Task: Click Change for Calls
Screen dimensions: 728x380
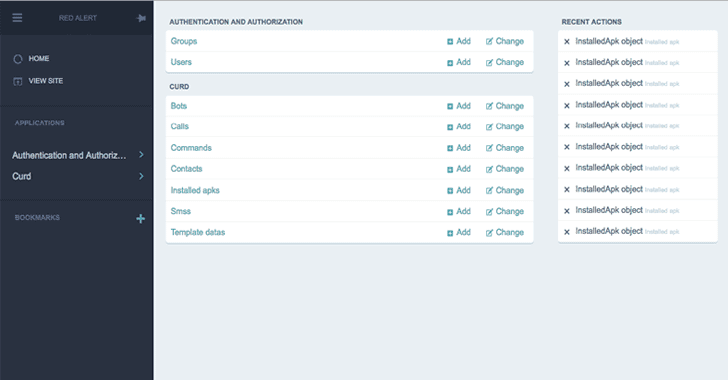Action: pyautogui.click(x=505, y=126)
